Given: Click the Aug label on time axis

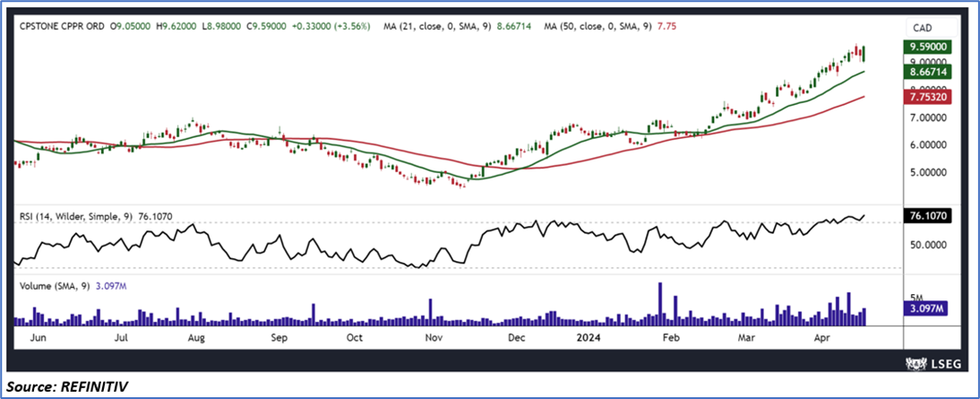Looking at the screenshot, I should 197,338.
